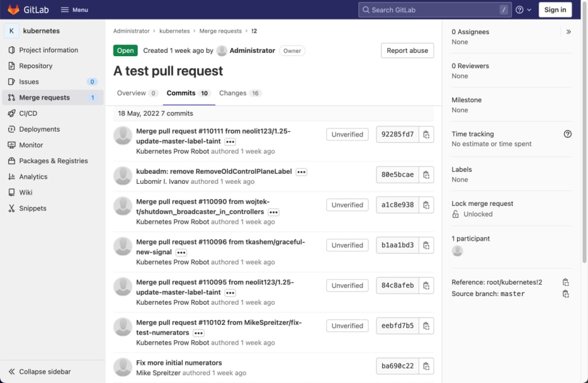Screen dimensions: 588x383
Task: Click the Deployments sidebar icon
Action: 11,129
